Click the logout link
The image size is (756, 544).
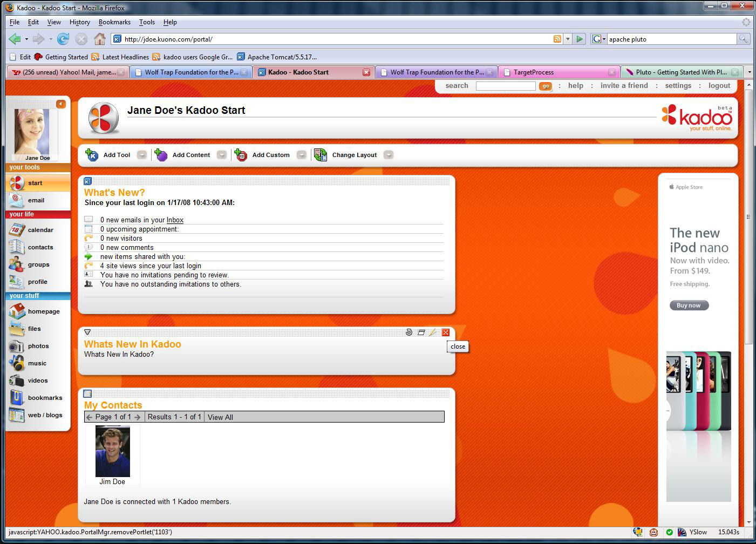coord(719,86)
